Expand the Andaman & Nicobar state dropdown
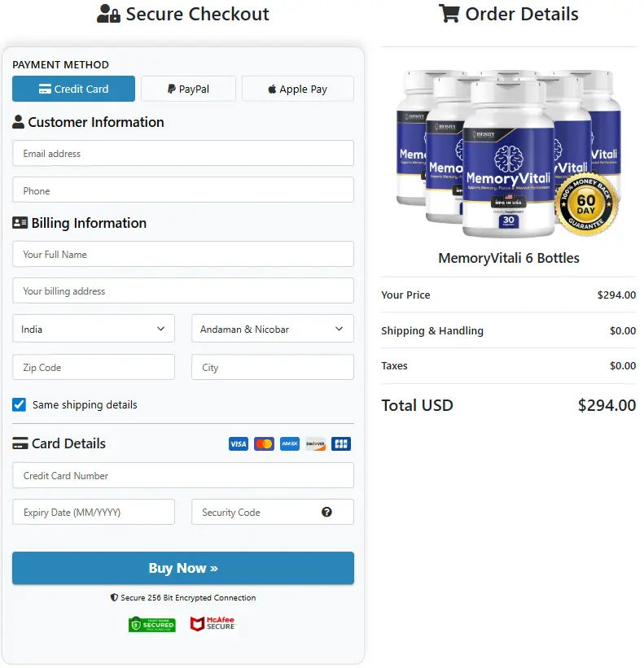Image resolution: width=644 pixels, height=668 pixels. (273, 330)
